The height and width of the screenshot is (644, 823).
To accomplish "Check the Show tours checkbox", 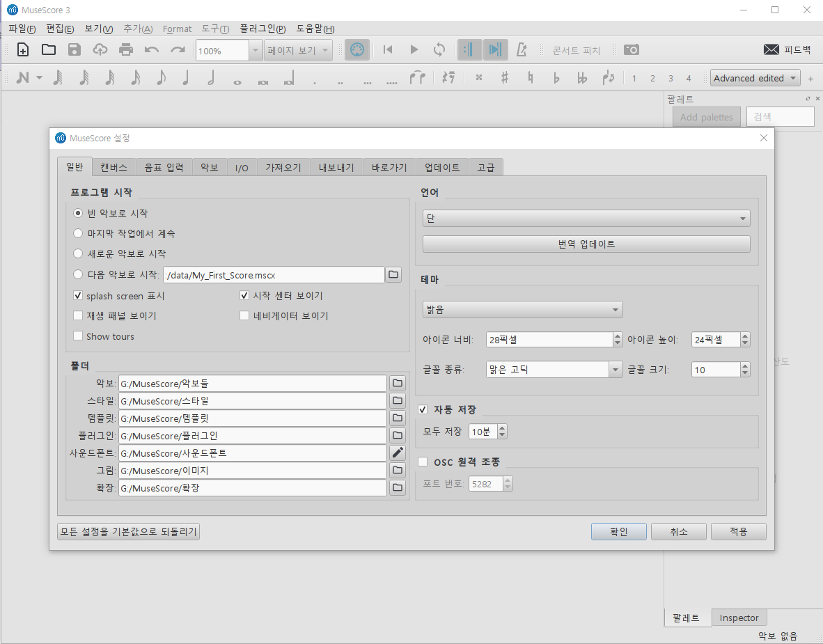I will (78, 336).
